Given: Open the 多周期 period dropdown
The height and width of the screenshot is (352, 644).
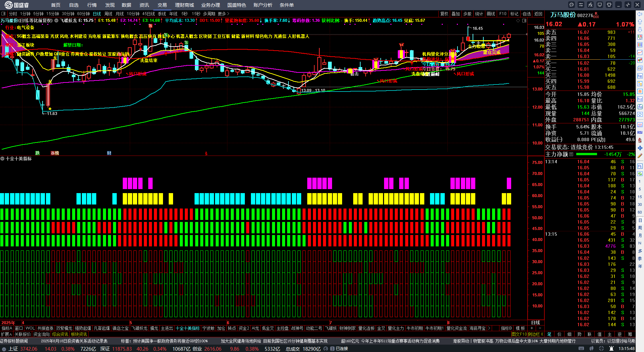Looking at the screenshot, I should coord(209,14).
